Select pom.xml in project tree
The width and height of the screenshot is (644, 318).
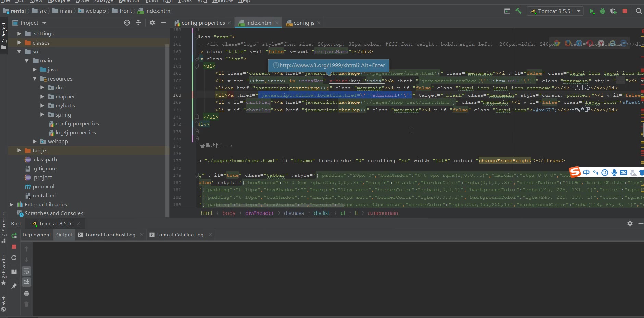click(x=43, y=187)
